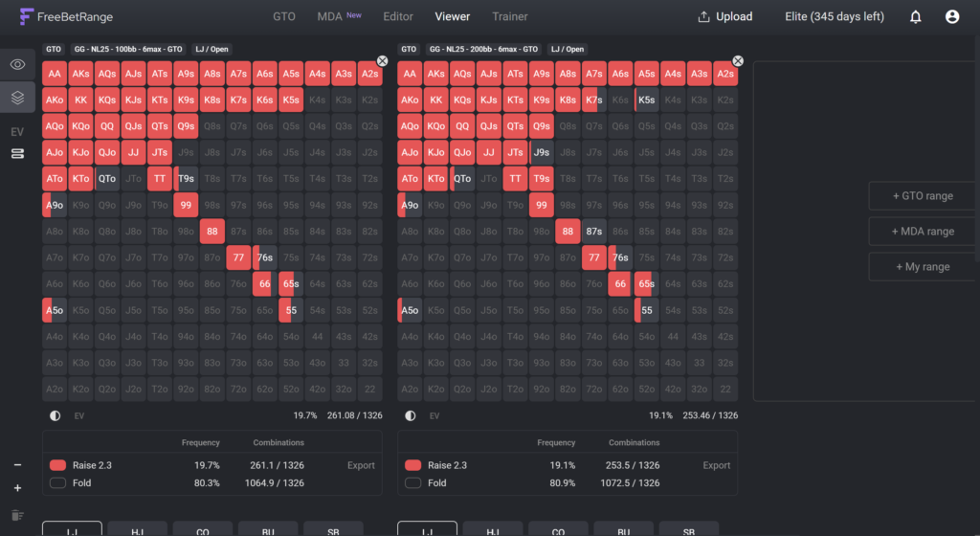Open the user account profile icon
This screenshot has height=536, width=980.
[x=952, y=17]
